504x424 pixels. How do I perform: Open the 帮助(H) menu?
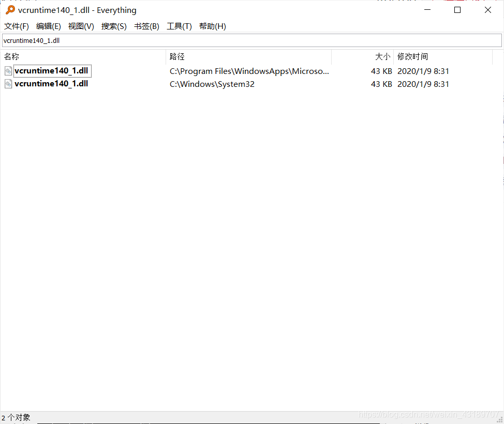[x=212, y=26]
